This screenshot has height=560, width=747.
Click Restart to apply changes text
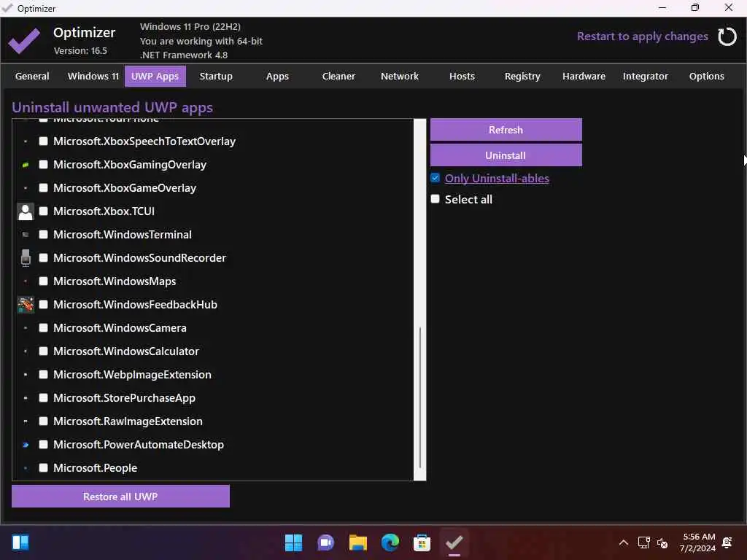pos(642,36)
